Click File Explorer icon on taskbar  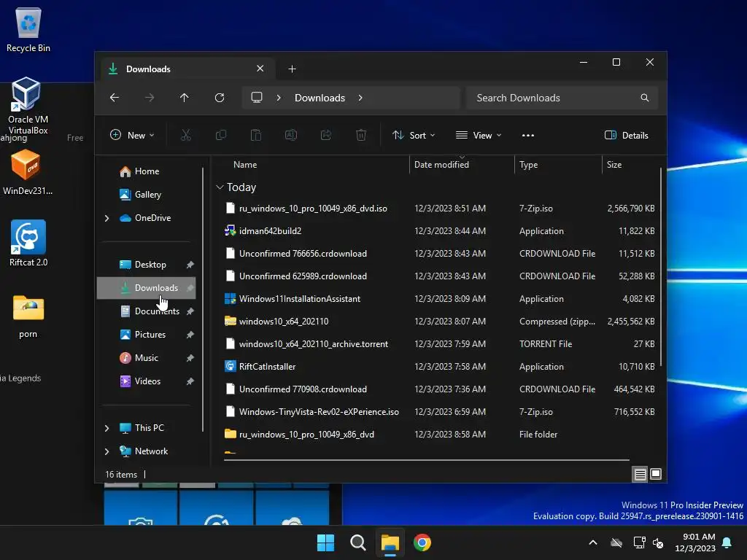tap(390, 542)
